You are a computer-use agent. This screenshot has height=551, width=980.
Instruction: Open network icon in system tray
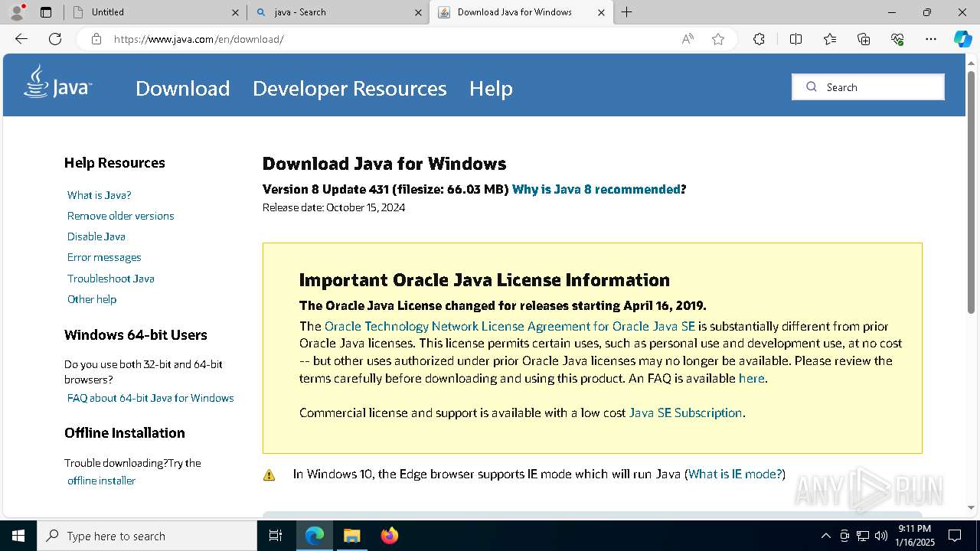click(863, 536)
